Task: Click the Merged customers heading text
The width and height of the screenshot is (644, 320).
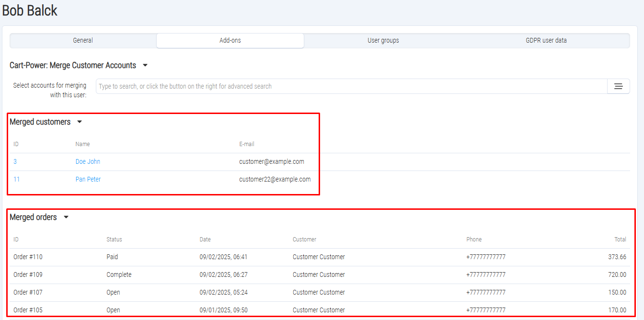Action: pos(40,122)
